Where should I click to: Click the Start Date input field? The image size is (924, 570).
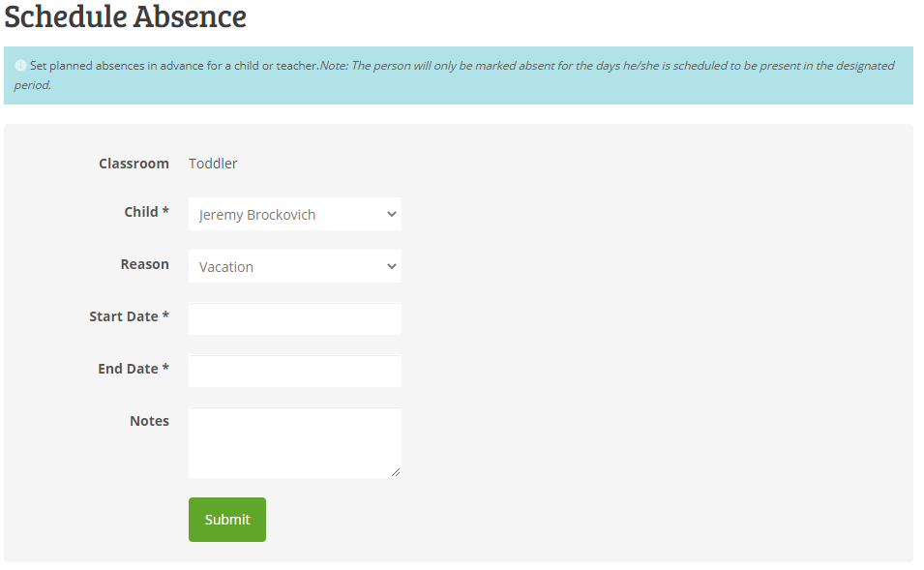click(294, 318)
